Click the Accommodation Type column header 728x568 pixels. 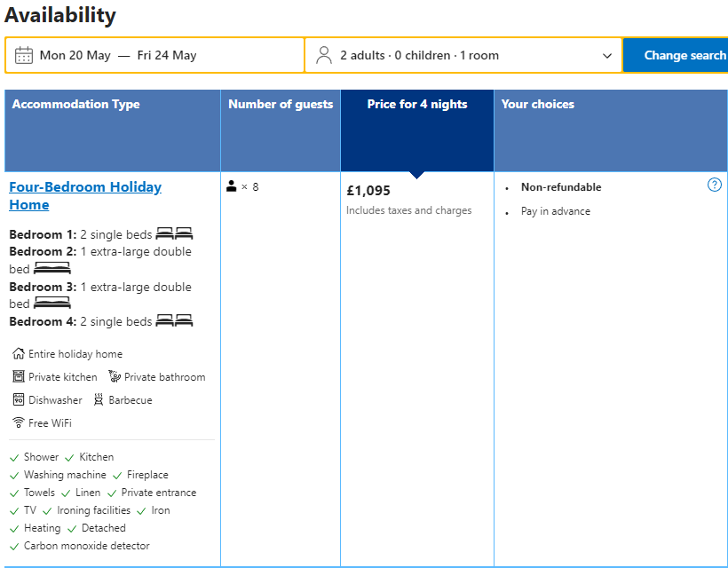76,105
